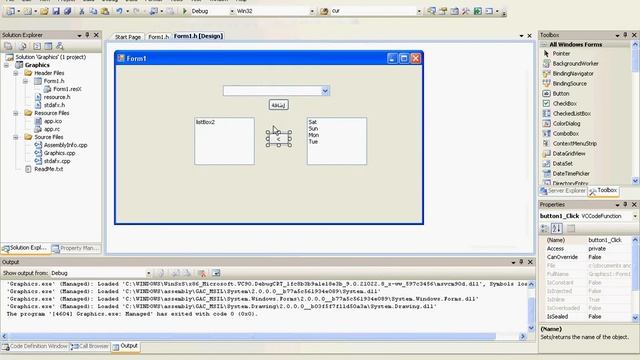
Task: Select the list box containing Sat Sun Mon Tue
Action: click(x=337, y=141)
